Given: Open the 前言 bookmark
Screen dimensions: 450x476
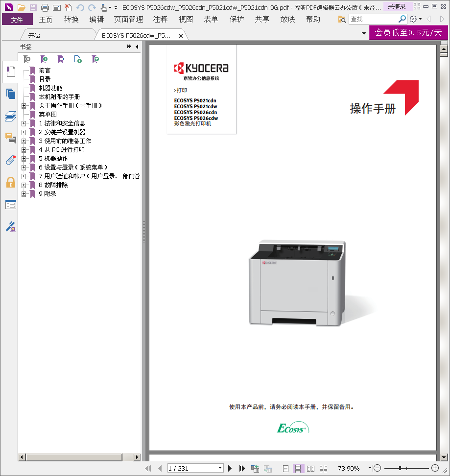Looking at the screenshot, I should [45, 71].
